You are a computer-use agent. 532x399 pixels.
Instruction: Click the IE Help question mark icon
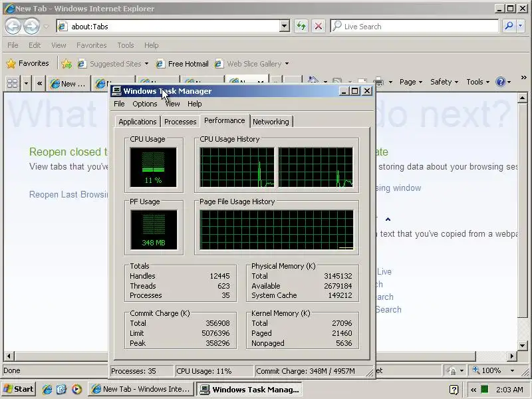click(501, 82)
